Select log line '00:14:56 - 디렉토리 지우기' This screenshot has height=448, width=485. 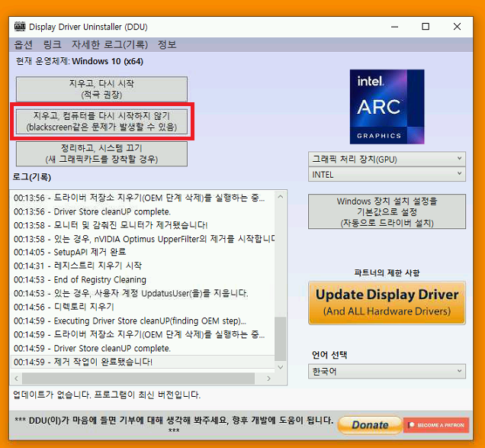point(143,307)
